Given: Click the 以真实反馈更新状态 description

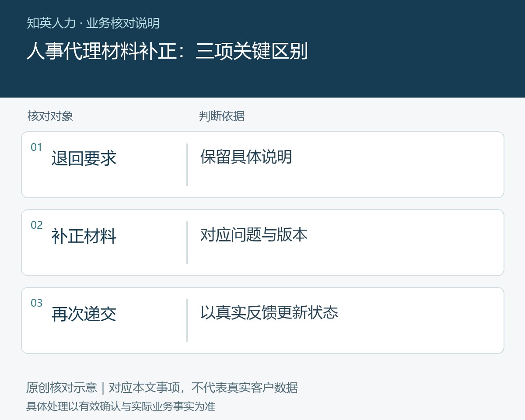Looking at the screenshot, I should click(269, 312).
